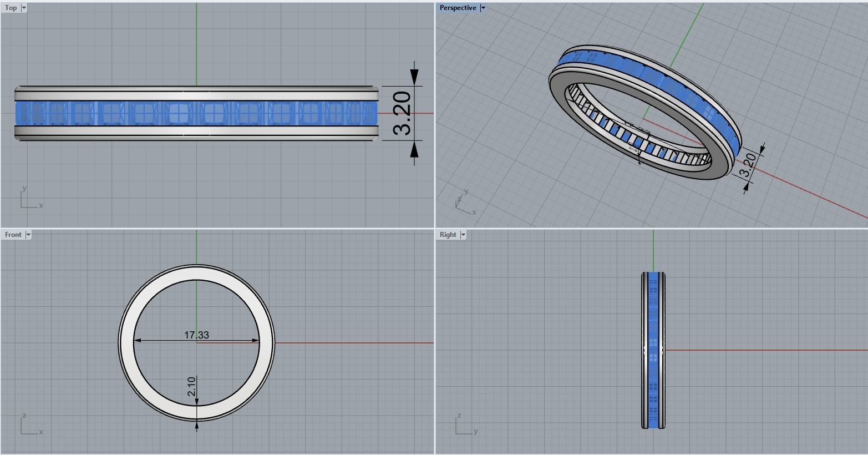Pick the 3.20 dimension in Perspective view

pos(748,165)
